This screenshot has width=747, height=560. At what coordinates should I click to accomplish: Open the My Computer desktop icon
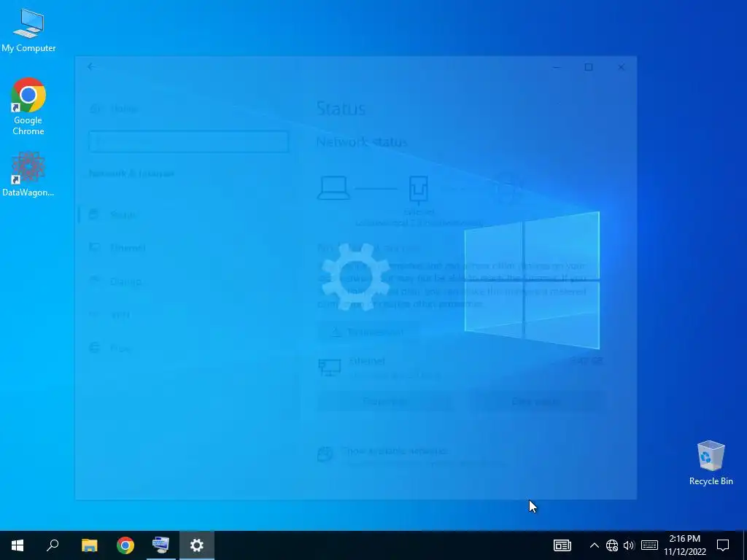point(28,31)
